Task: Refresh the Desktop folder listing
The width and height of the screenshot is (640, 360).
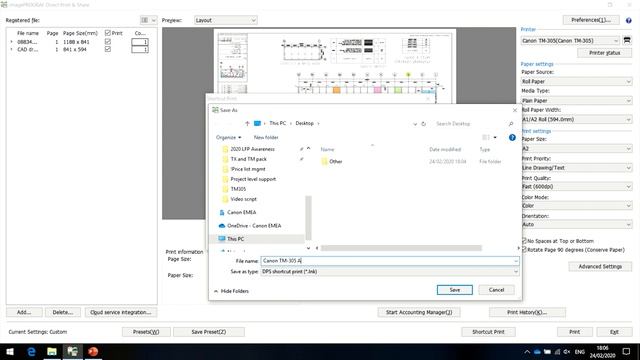Action: point(424,124)
